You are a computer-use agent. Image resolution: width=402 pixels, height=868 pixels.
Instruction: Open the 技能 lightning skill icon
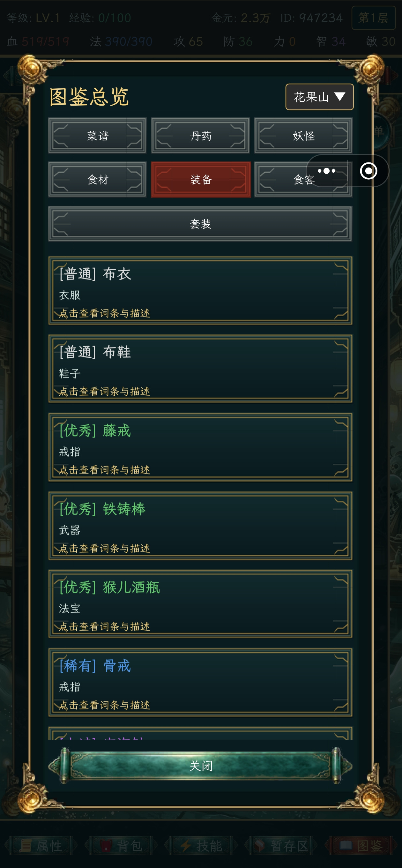coord(186,845)
